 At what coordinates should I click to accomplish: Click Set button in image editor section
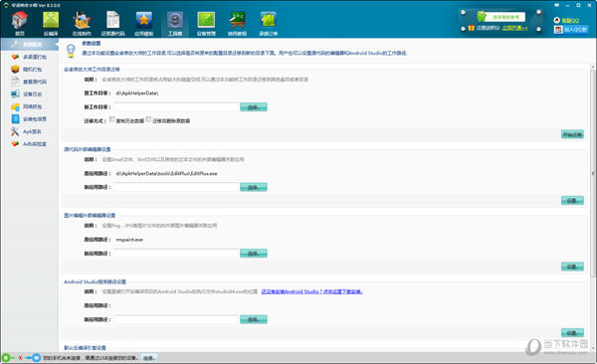point(572,267)
